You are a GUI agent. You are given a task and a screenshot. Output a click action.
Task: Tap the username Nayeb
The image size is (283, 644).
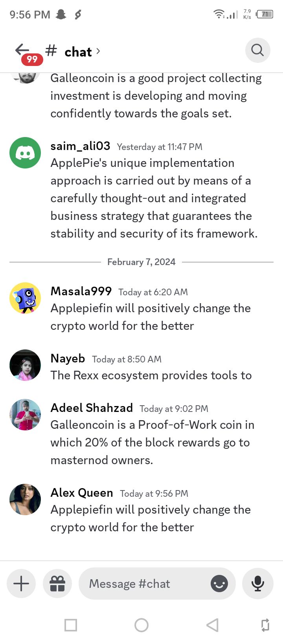68,359
